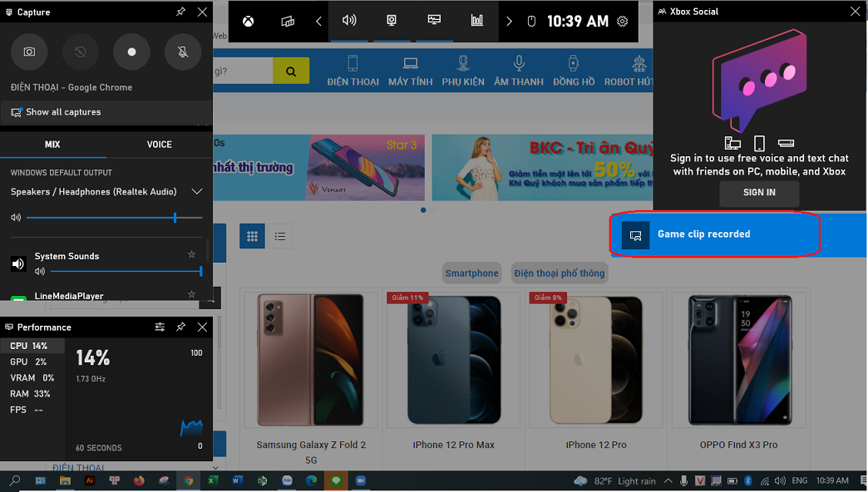Filter by Smartphone tag
The height and width of the screenshot is (492, 868).
[471, 273]
